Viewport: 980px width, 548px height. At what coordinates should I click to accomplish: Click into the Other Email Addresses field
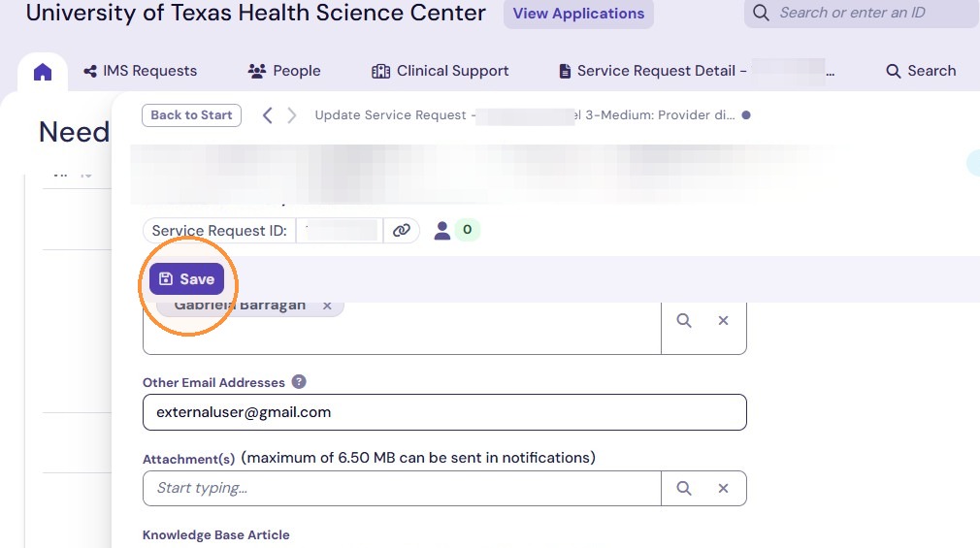tap(444, 412)
